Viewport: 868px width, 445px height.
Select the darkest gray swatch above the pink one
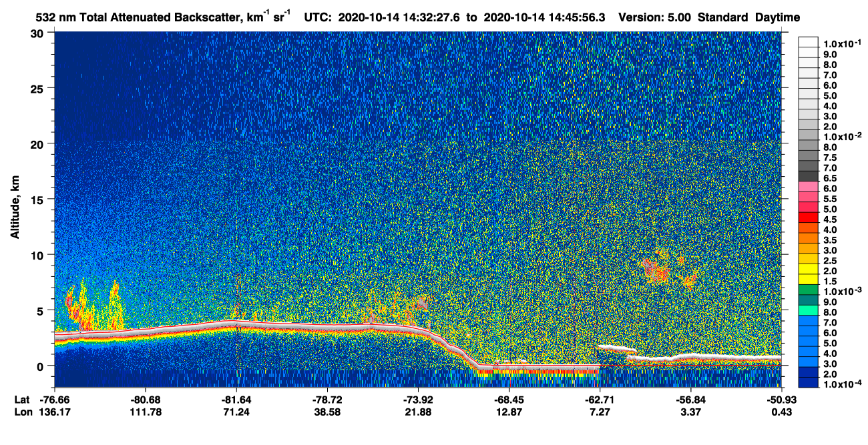click(808, 177)
